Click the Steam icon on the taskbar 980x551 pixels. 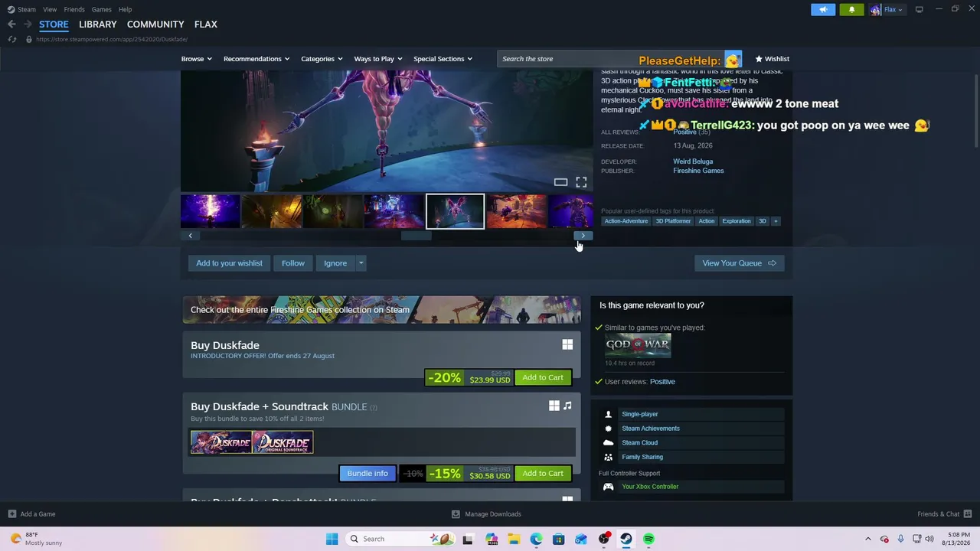(626, 539)
